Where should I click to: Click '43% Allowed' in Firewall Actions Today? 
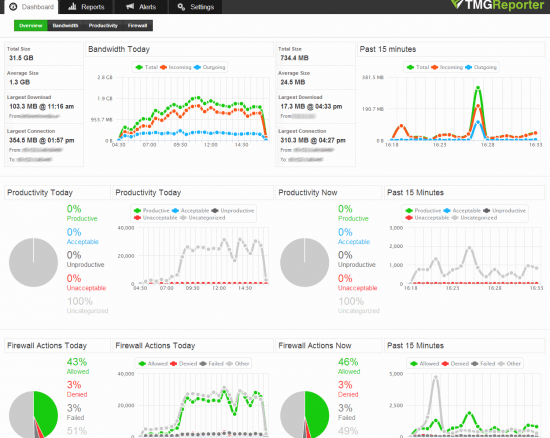(x=78, y=366)
